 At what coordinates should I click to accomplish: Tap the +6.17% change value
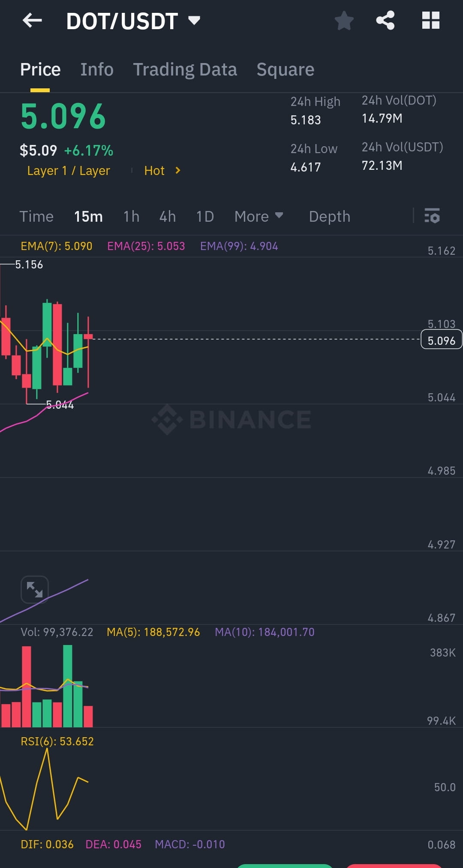pos(89,151)
